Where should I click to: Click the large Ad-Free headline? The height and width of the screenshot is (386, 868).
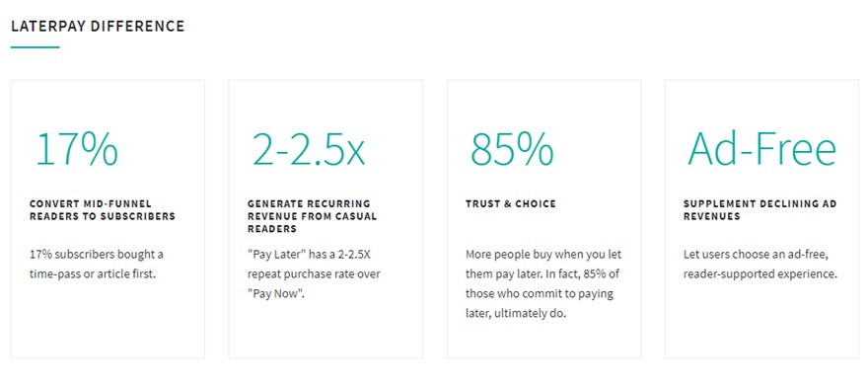[x=761, y=149]
